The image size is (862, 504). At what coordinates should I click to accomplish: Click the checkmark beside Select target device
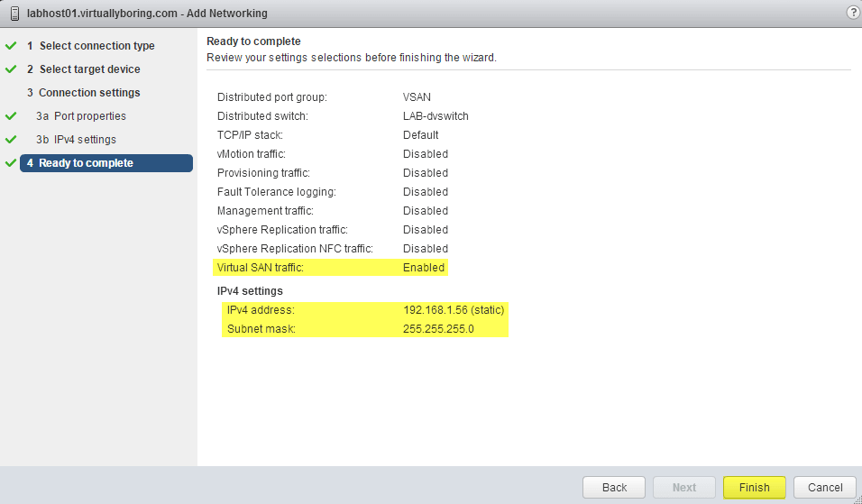tap(11, 69)
